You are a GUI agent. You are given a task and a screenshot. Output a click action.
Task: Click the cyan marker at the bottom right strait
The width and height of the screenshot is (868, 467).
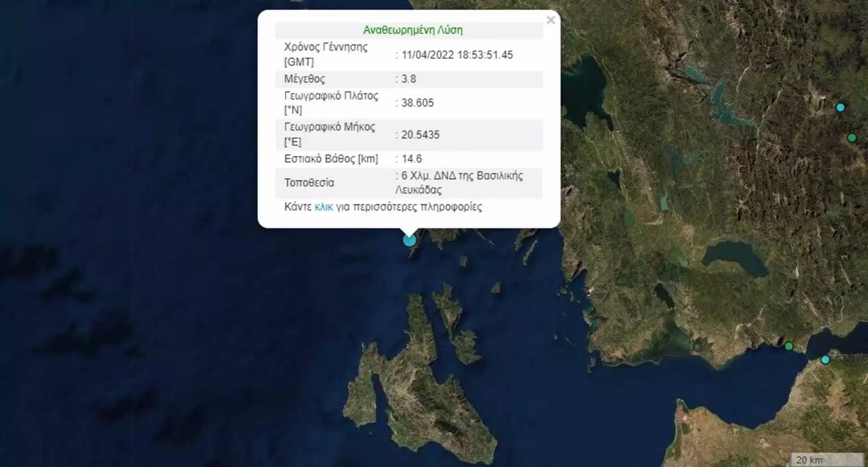point(825,360)
